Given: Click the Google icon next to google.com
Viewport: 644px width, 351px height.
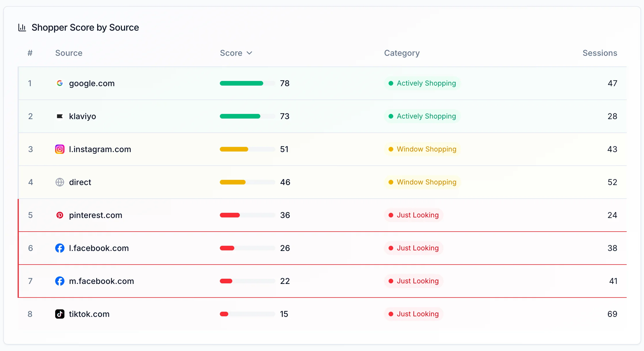Looking at the screenshot, I should 60,83.
